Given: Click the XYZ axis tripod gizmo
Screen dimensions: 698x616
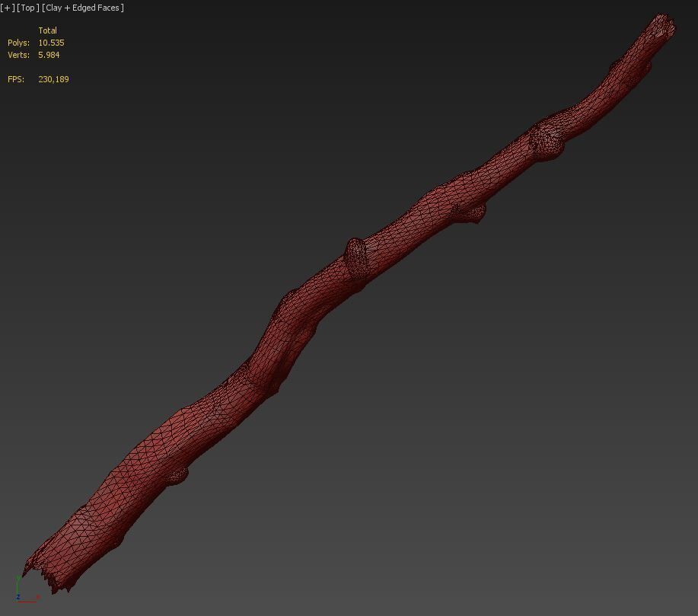Looking at the screenshot, I should pyautogui.click(x=27, y=589).
